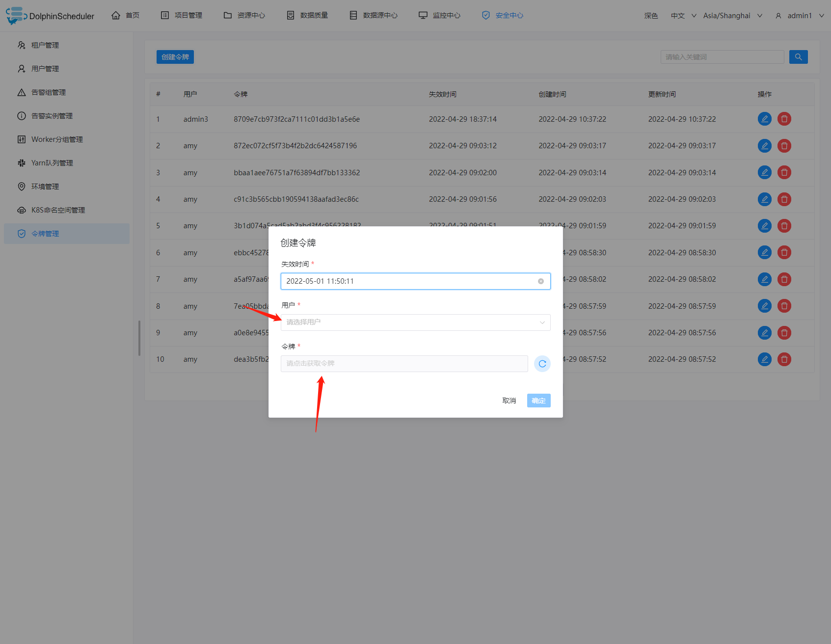This screenshot has height=644, width=831.
Task: Click the 请输入关键词 search box
Action: (722, 57)
